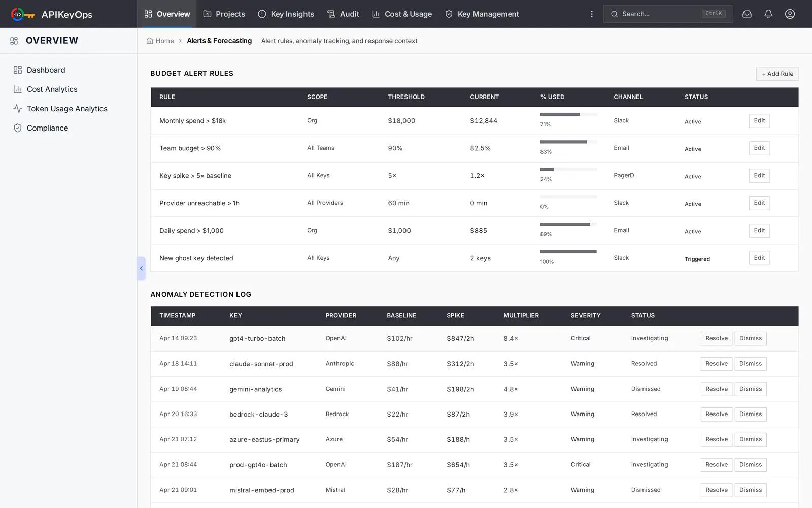Dismiss the gemini-analytics anomaly

tap(751, 389)
